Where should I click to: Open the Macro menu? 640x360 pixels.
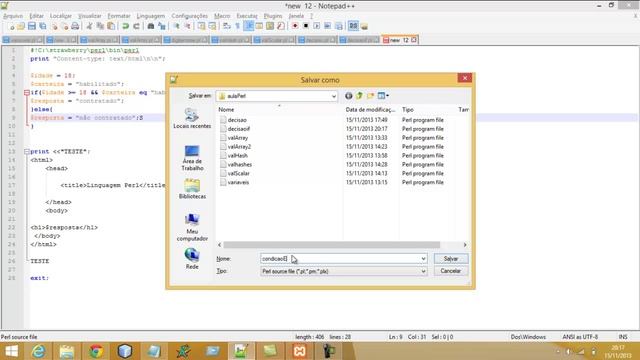pos(222,16)
